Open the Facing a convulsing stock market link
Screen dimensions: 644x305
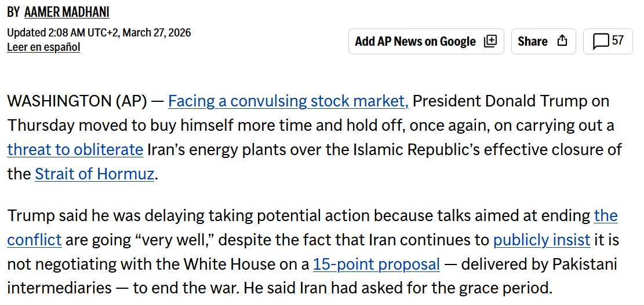tap(288, 101)
